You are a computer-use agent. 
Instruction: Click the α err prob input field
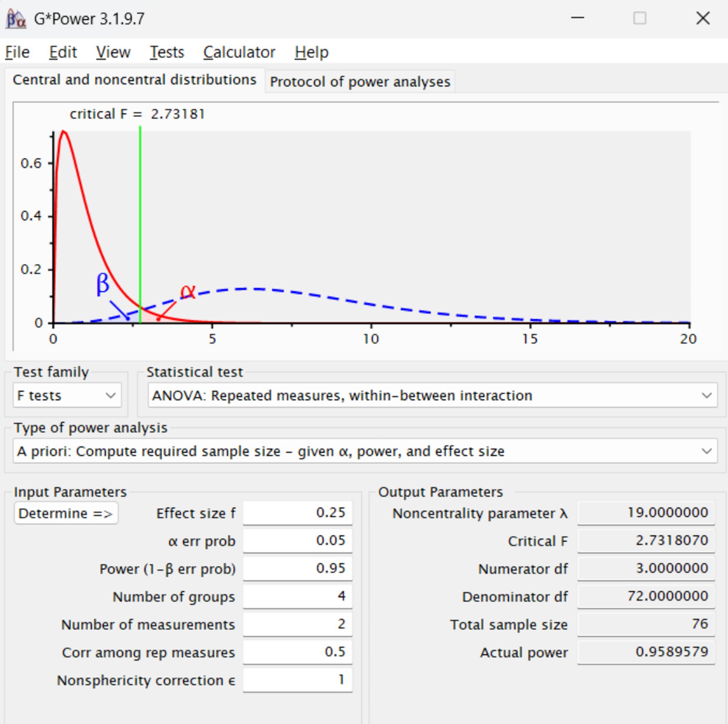(297, 540)
